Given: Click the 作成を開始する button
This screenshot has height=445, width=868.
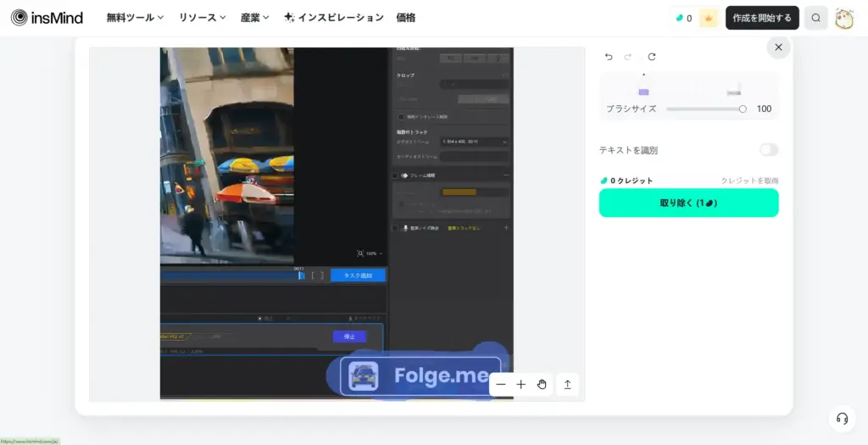Looking at the screenshot, I should coord(762,18).
